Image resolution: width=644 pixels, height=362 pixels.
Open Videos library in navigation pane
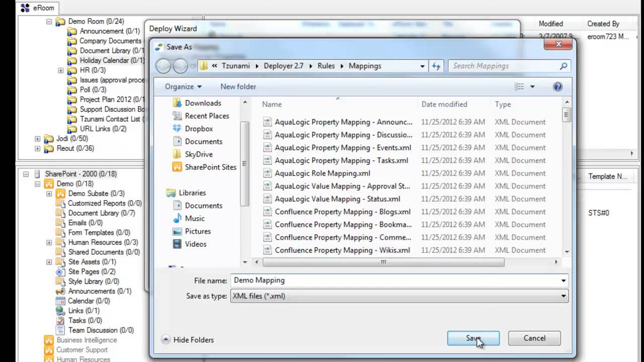coord(196,244)
